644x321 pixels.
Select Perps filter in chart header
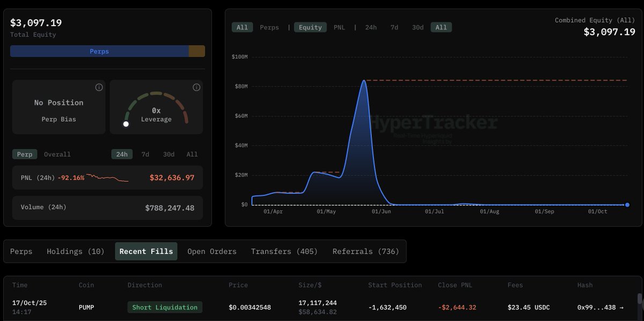[x=269, y=27]
